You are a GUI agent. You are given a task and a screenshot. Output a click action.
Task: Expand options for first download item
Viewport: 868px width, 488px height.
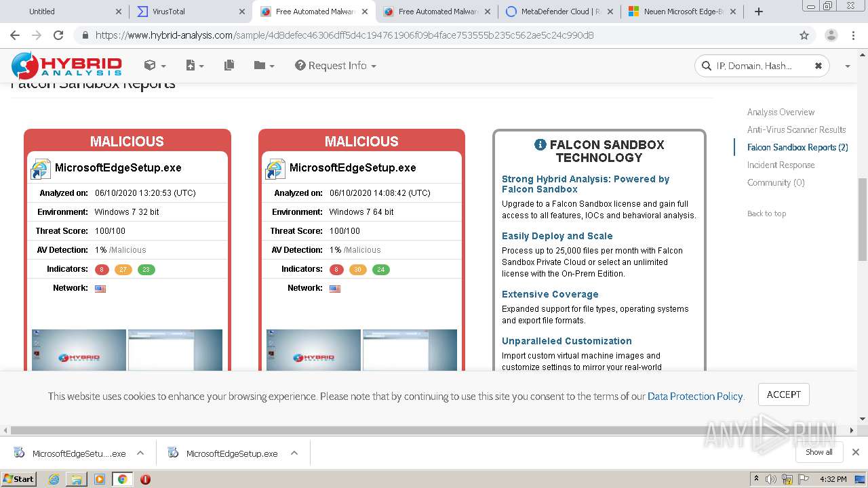point(140,453)
